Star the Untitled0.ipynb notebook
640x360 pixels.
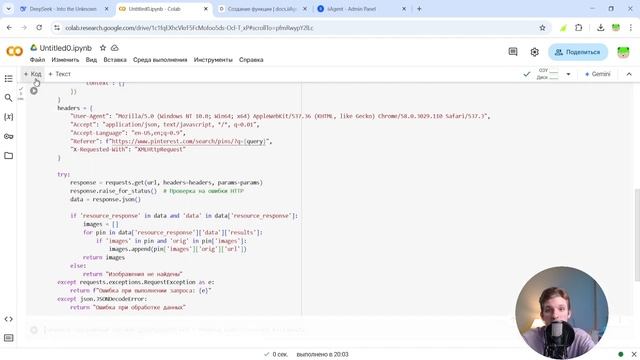[103, 48]
